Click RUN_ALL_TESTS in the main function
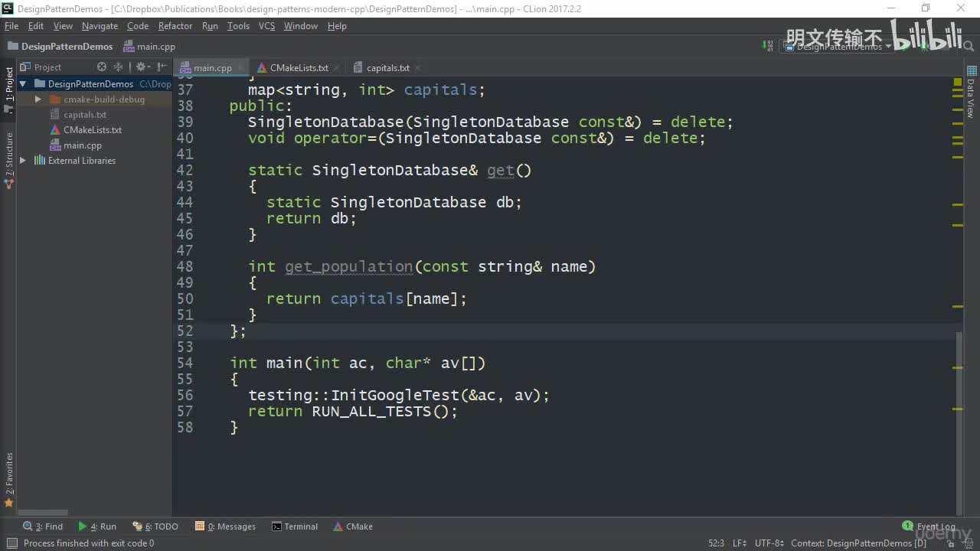The height and width of the screenshot is (551, 980). (x=371, y=412)
